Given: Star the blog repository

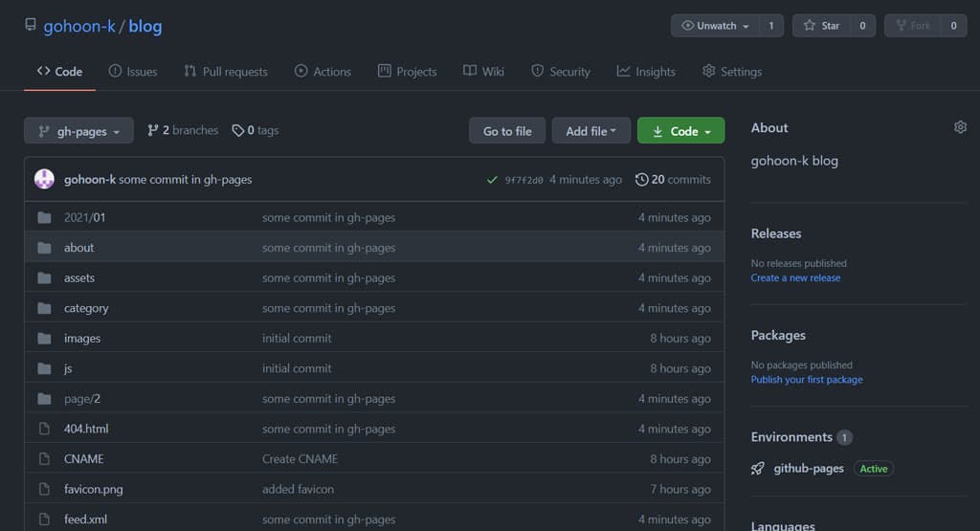Looking at the screenshot, I should coord(822,26).
